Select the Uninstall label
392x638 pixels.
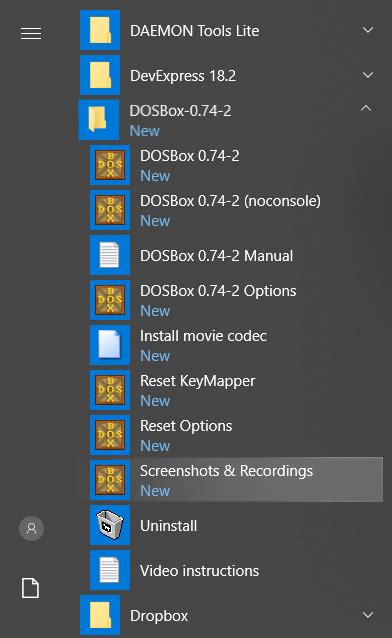pyautogui.click(x=169, y=526)
